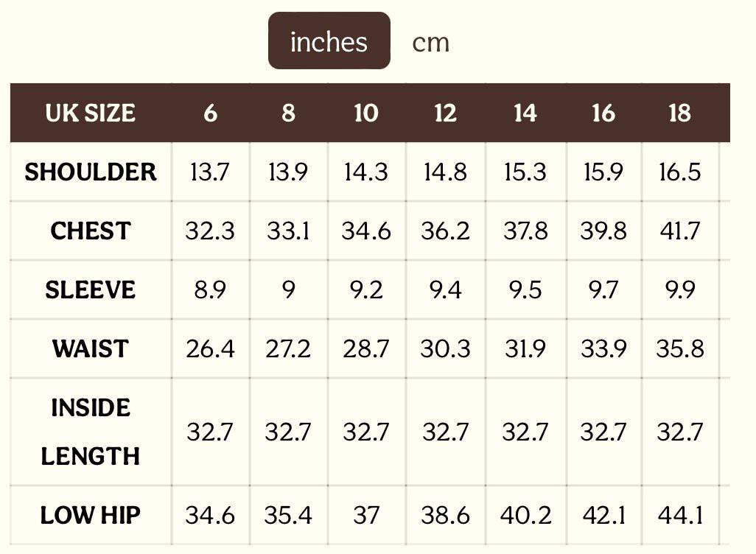756x554 pixels.
Task: Click the SHOULDER row label
Action: pos(90,172)
